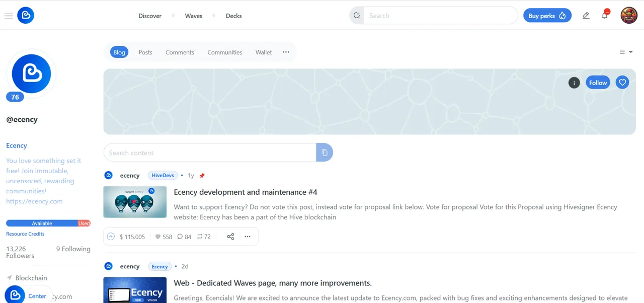The image size is (644, 303).
Task: Click the red pin icon on first post
Action: pyautogui.click(x=202, y=176)
